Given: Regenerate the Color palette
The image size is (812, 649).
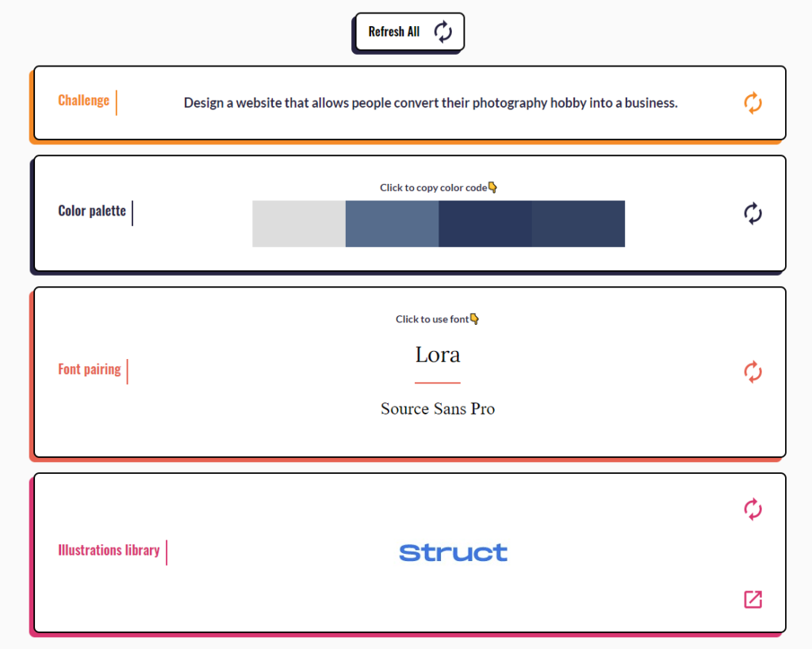Looking at the screenshot, I should 753,212.
